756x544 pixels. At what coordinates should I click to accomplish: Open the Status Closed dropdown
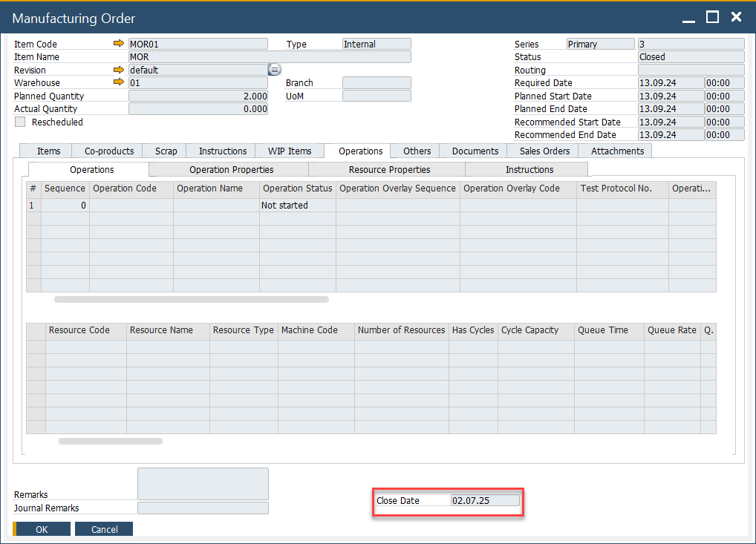tap(691, 57)
